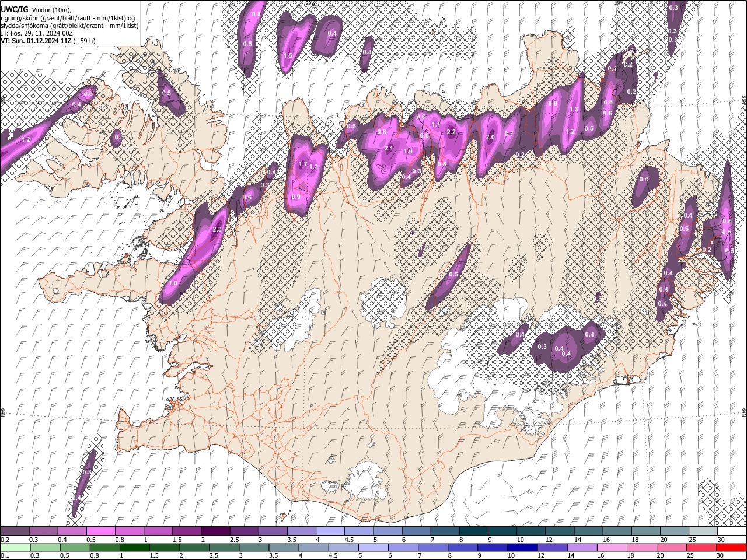Select the deep blue rain swatch 10–12
Viewport: 747px width, 560px height.
(521, 548)
